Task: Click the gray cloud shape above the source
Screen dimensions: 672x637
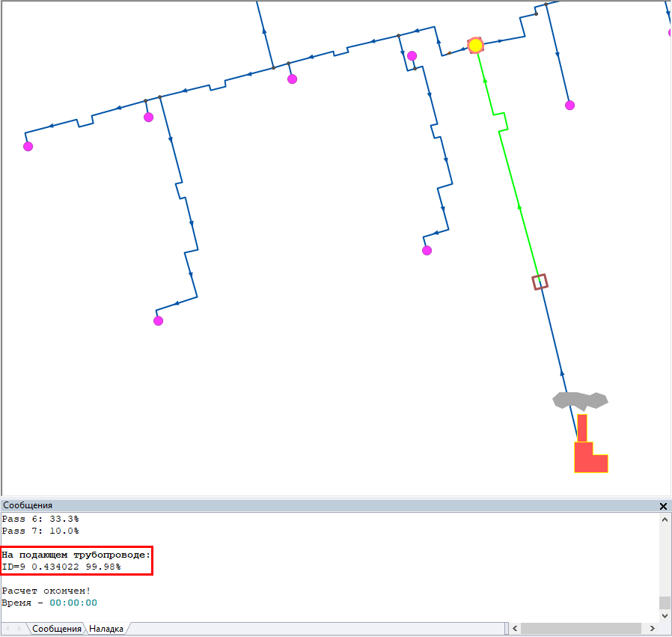Action: tap(579, 400)
